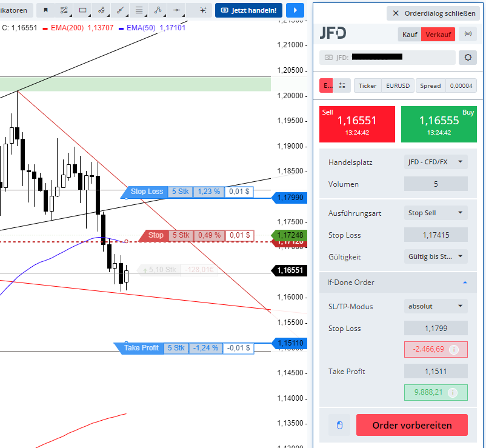486x448 pixels.
Task: Click info icon in red -2.466,69 box
Action: [x=454, y=350]
